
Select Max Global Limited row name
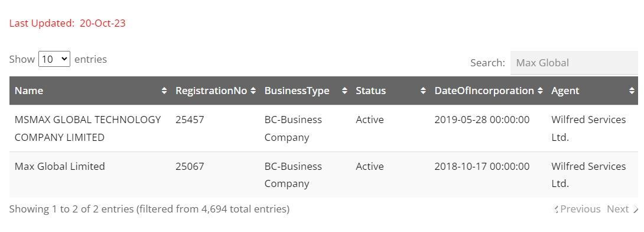point(60,166)
